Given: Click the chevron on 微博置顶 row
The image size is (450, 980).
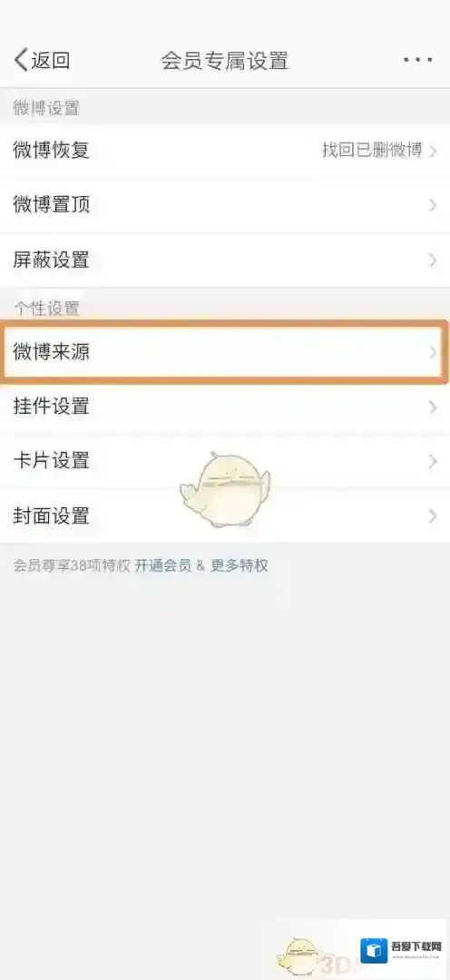Looking at the screenshot, I should click(x=433, y=205).
